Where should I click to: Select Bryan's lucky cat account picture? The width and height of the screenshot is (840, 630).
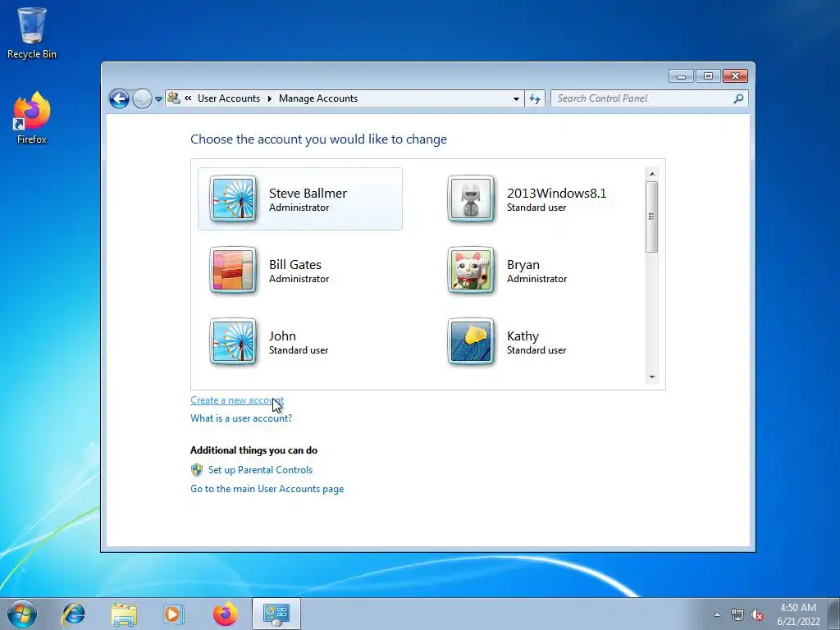470,270
